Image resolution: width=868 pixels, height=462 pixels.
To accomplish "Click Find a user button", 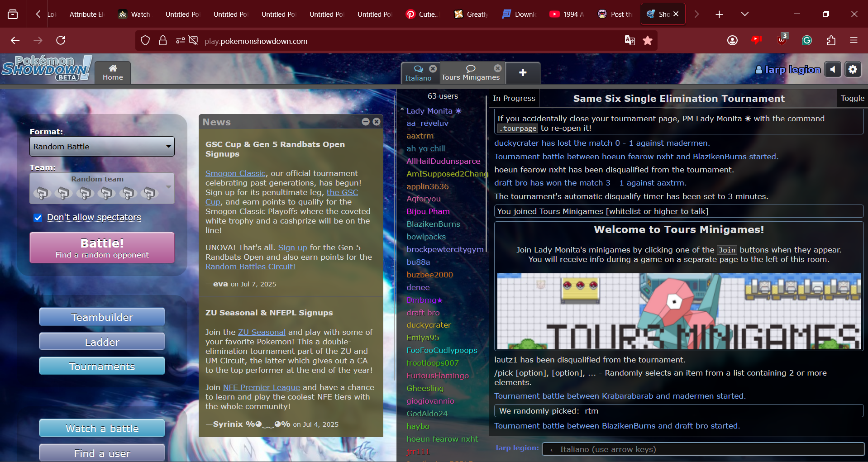I will pos(102,453).
